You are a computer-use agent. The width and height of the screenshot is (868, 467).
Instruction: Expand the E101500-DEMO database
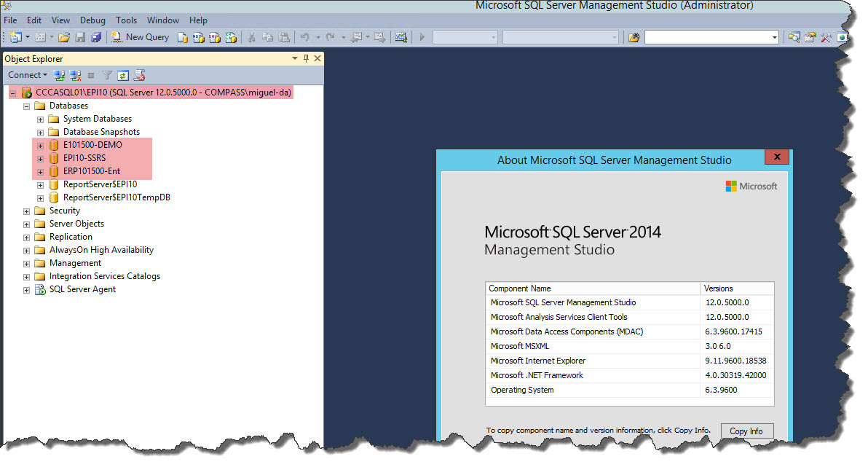point(40,146)
